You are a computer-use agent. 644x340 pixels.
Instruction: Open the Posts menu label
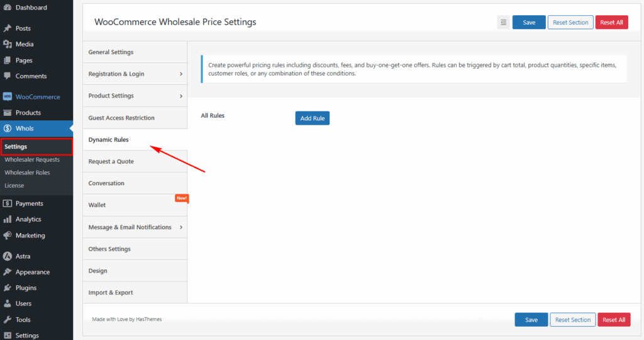click(23, 28)
